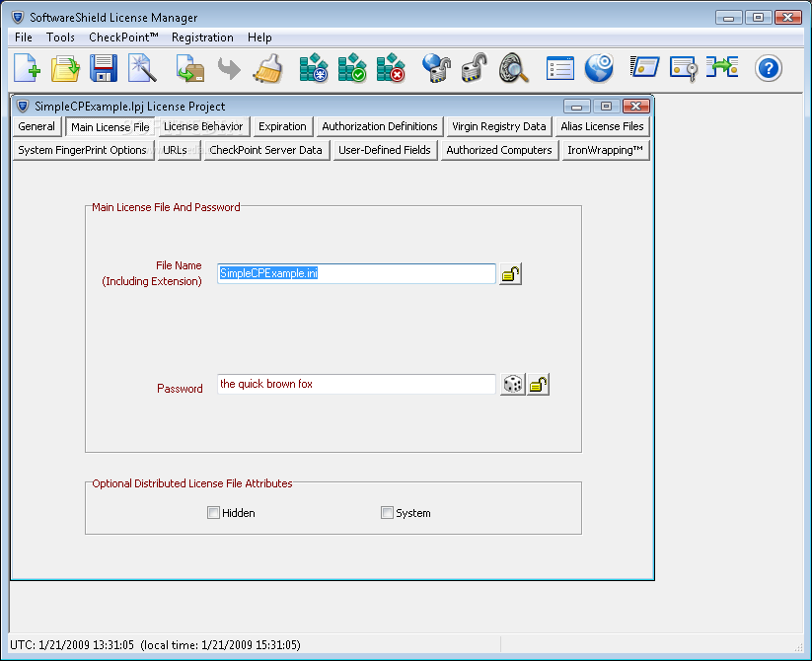812x661 pixels.
Task: Click the broom cleanup toolbar icon
Action: [267, 68]
